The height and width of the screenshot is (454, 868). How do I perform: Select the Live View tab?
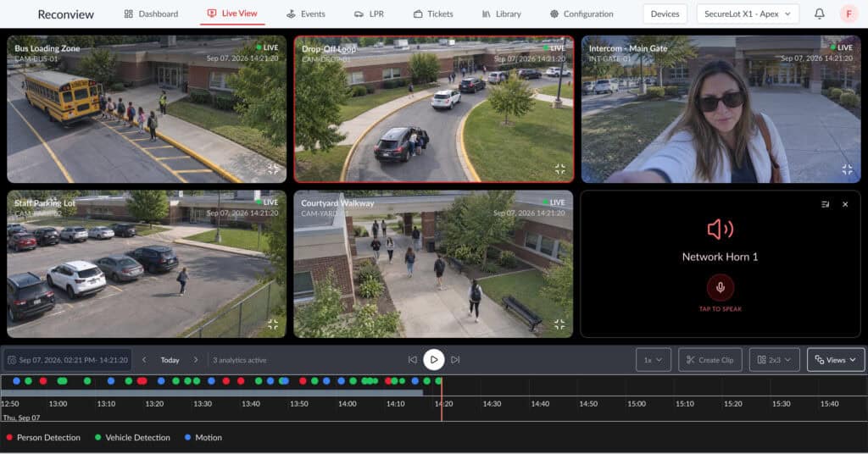pyautogui.click(x=232, y=14)
